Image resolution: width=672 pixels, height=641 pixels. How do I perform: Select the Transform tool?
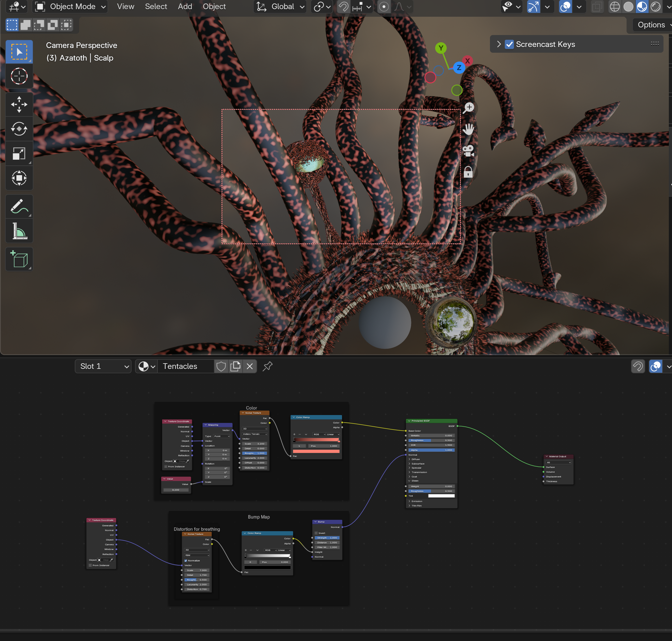pos(19,178)
